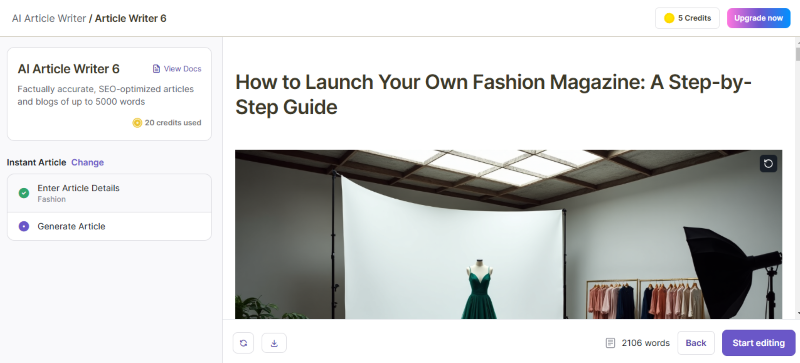This screenshot has height=363, width=800.
Task: Click the fashion studio article image
Action: coord(508,234)
